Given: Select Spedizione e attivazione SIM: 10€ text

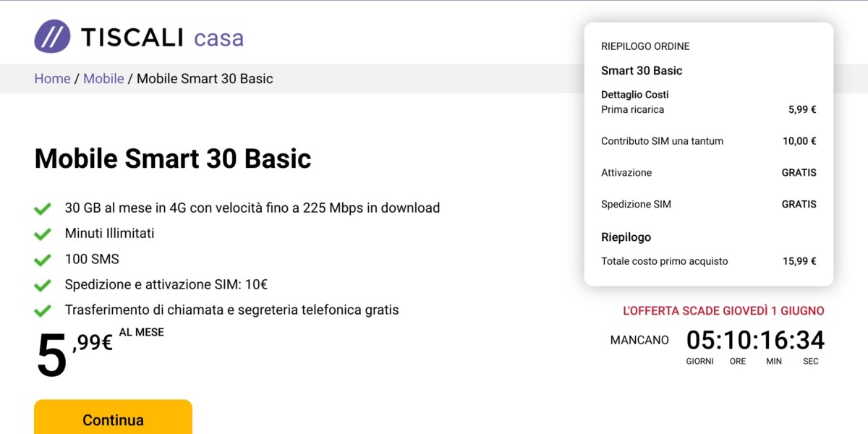Looking at the screenshot, I should click(x=166, y=284).
